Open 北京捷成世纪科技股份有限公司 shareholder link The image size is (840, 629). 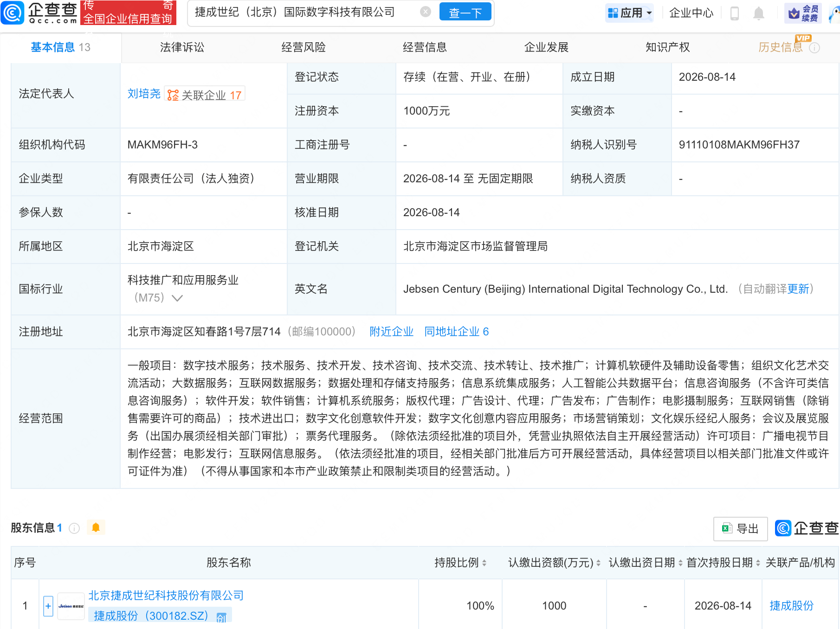point(166,596)
